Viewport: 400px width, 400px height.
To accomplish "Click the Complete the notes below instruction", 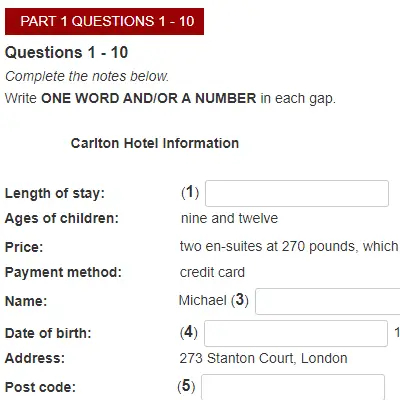I will pos(87,76).
